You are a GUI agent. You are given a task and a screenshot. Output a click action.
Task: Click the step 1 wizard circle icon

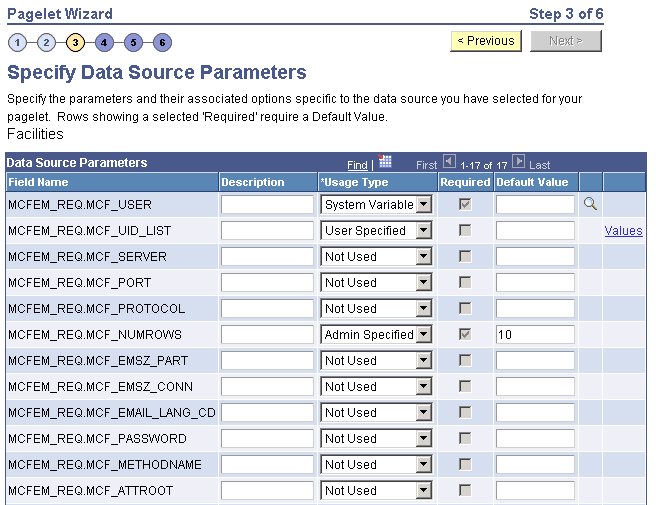click(x=17, y=42)
